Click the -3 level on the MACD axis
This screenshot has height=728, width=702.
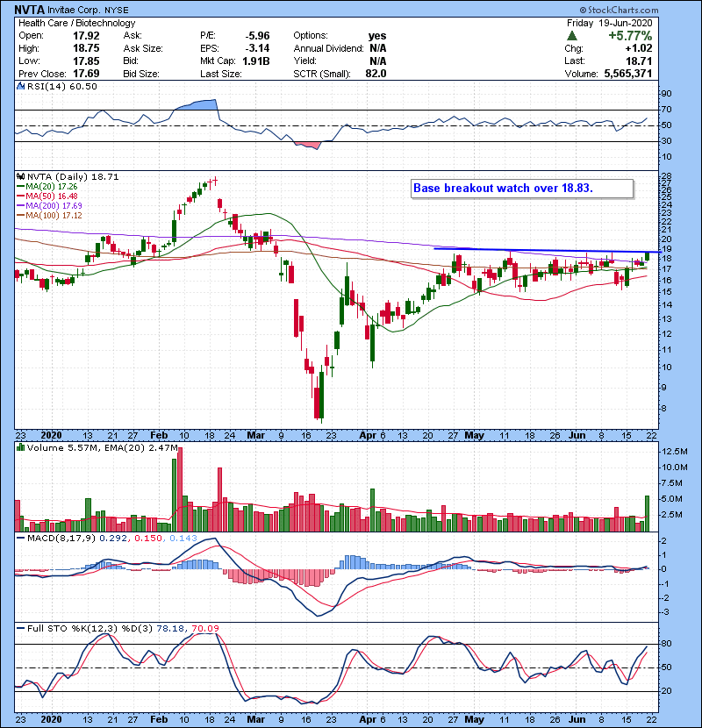[x=664, y=612]
